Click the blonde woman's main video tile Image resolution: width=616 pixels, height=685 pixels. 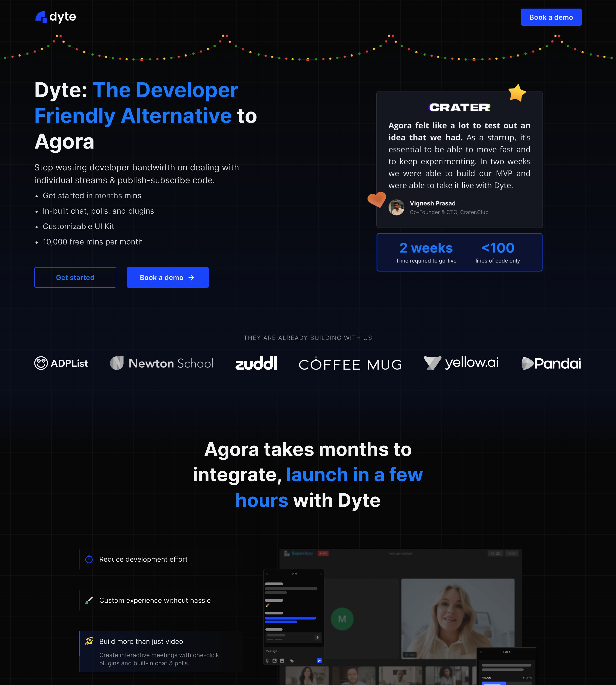point(458,619)
